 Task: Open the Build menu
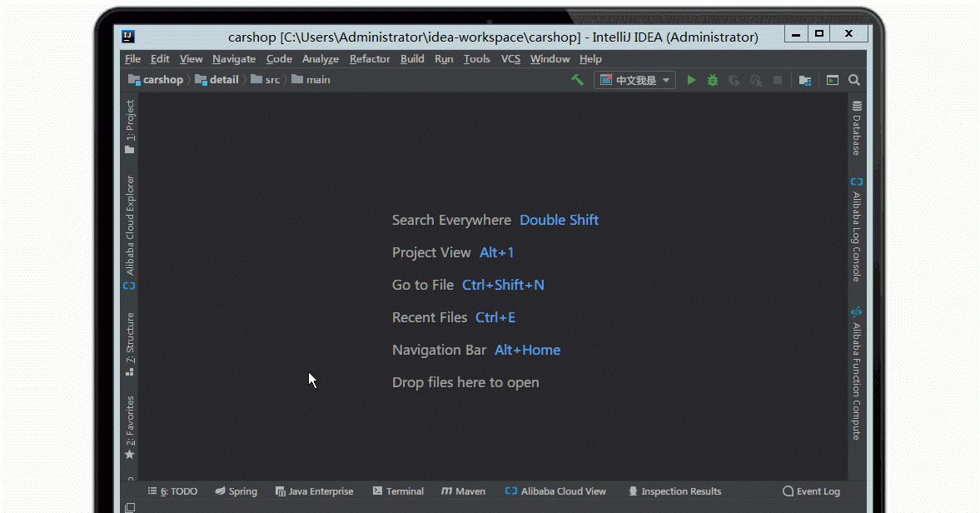(x=412, y=59)
